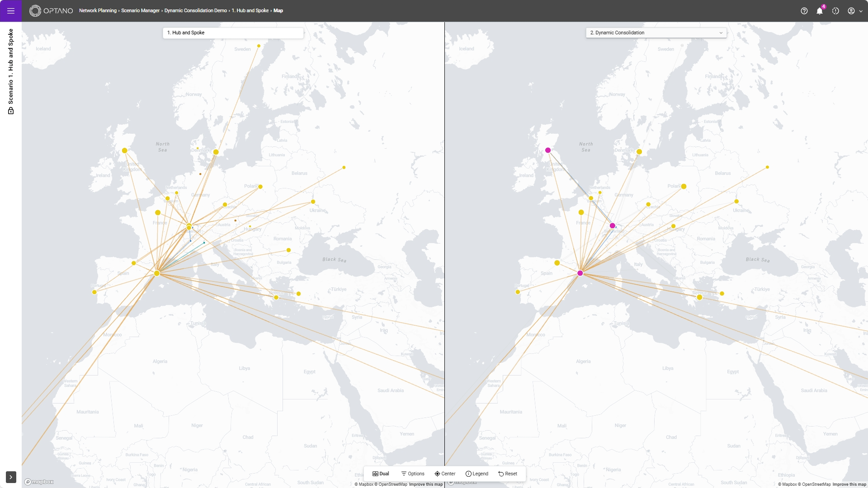Open the help question mark icon
The image size is (868, 488).
(x=804, y=11)
